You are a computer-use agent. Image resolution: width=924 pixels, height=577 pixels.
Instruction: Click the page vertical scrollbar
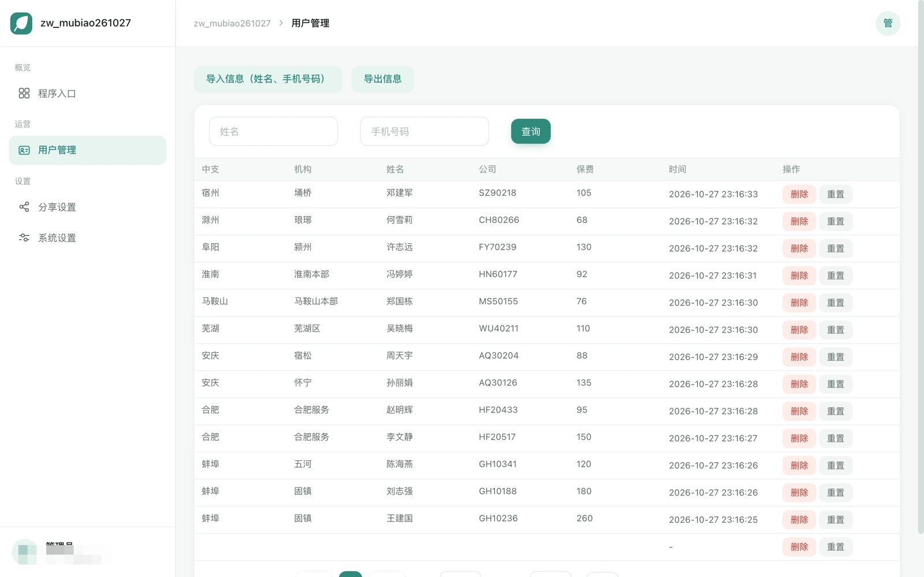point(921,267)
